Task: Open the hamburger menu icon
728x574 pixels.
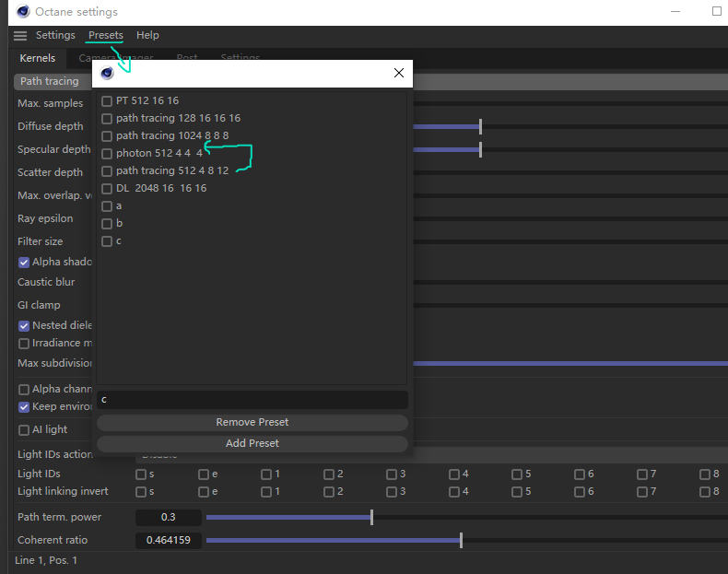Action: point(20,36)
